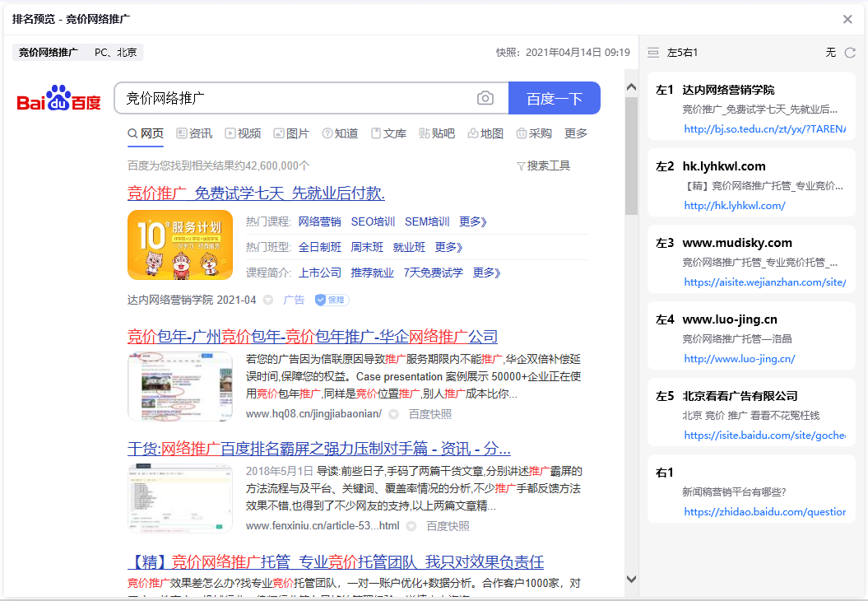Switch to the 资讯 tab

pyautogui.click(x=194, y=133)
